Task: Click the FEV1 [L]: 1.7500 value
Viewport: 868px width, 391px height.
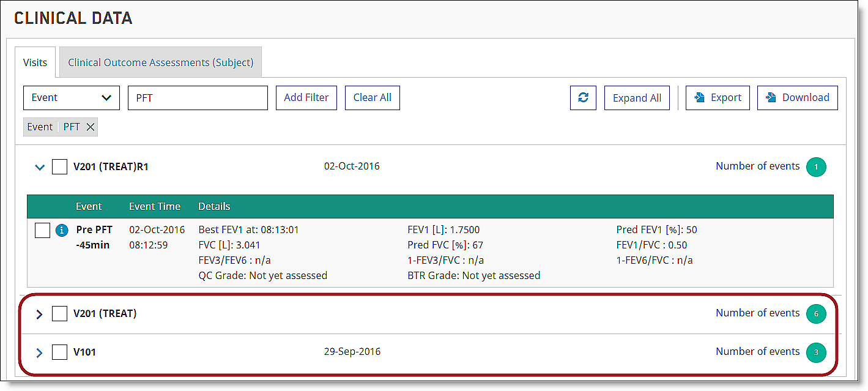Action: tap(443, 230)
